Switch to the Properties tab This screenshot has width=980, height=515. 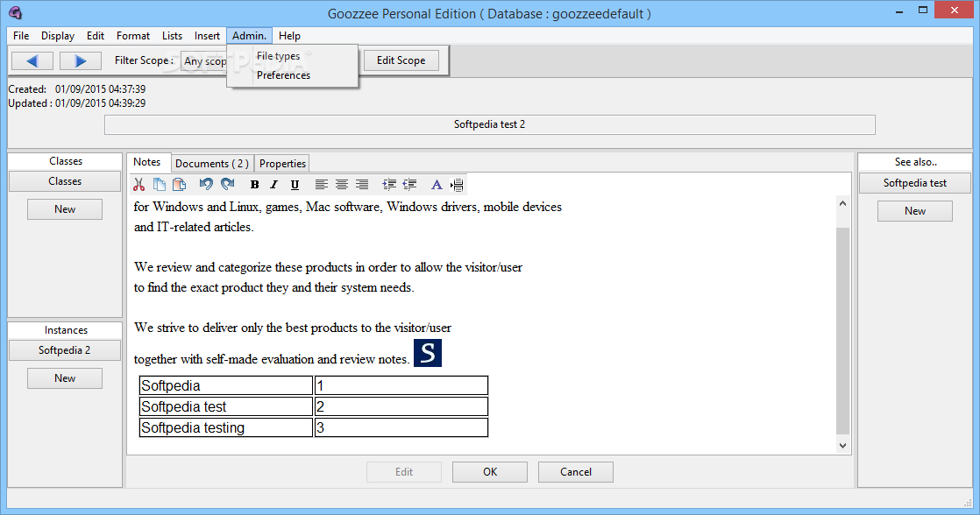pos(282,164)
